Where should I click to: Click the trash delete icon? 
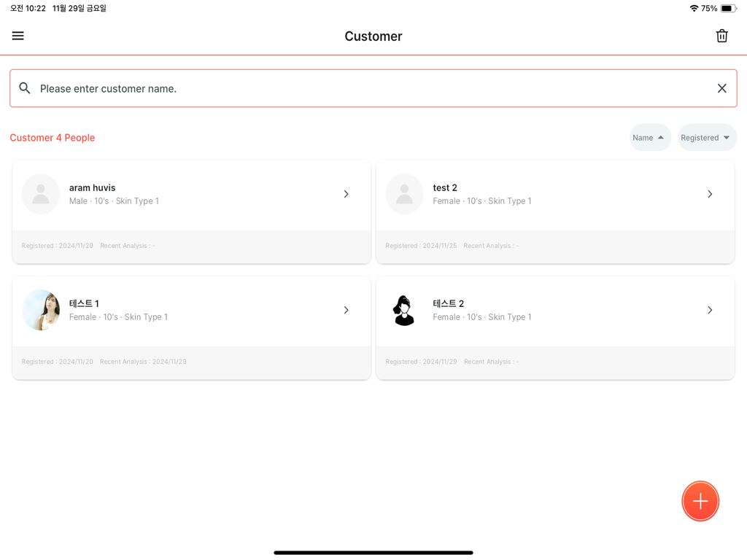(722, 35)
